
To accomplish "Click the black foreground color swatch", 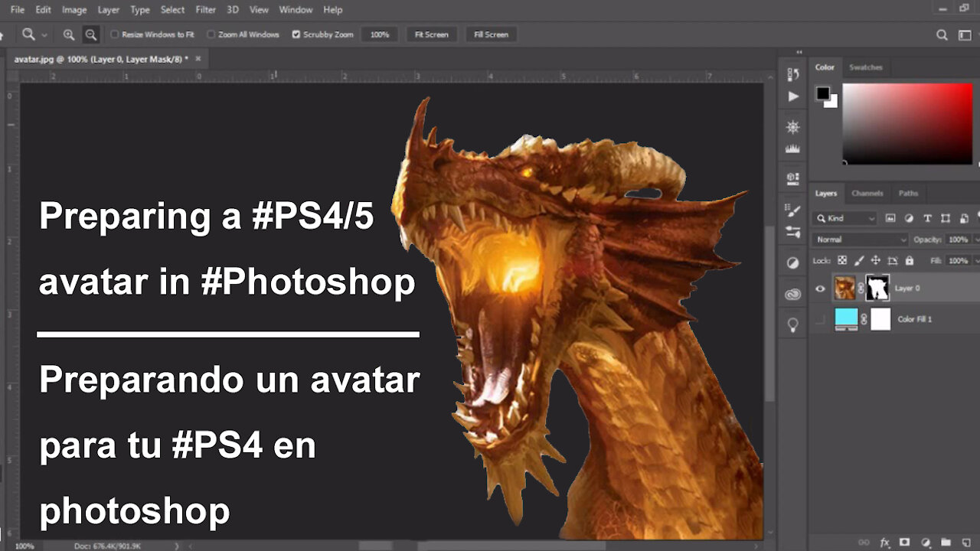I will [822, 93].
